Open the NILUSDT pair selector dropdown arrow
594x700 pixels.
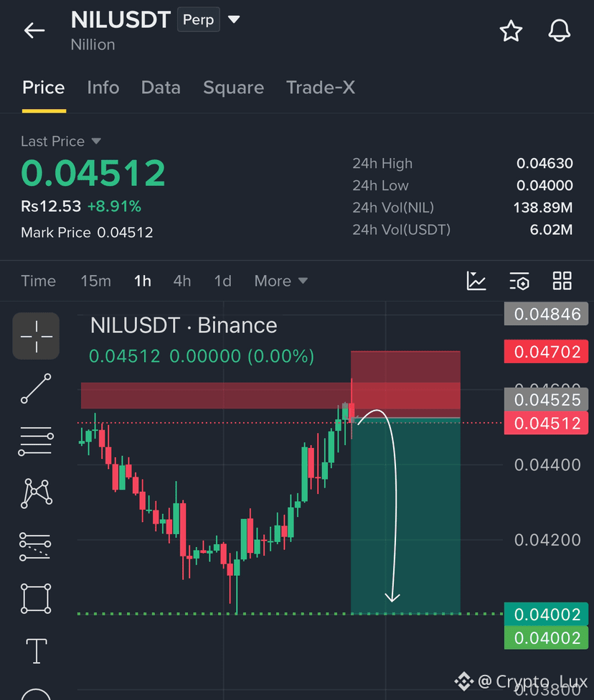[234, 19]
